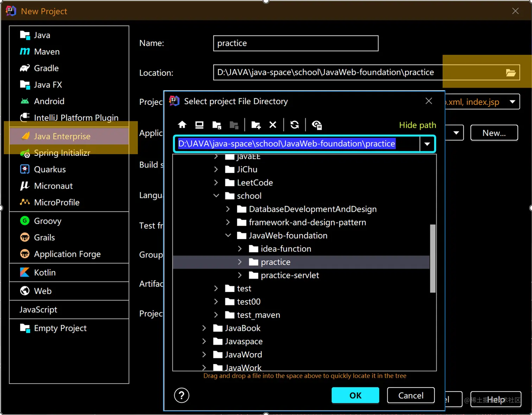The height and width of the screenshot is (415, 532).
Task: Select Java in the project type list
Action: coord(69,35)
